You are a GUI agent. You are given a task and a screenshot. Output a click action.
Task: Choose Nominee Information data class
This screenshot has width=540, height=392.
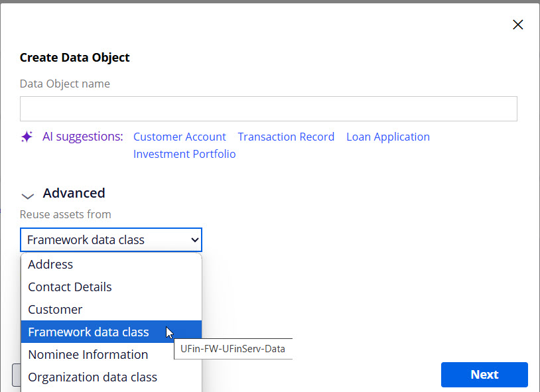pos(88,354)
